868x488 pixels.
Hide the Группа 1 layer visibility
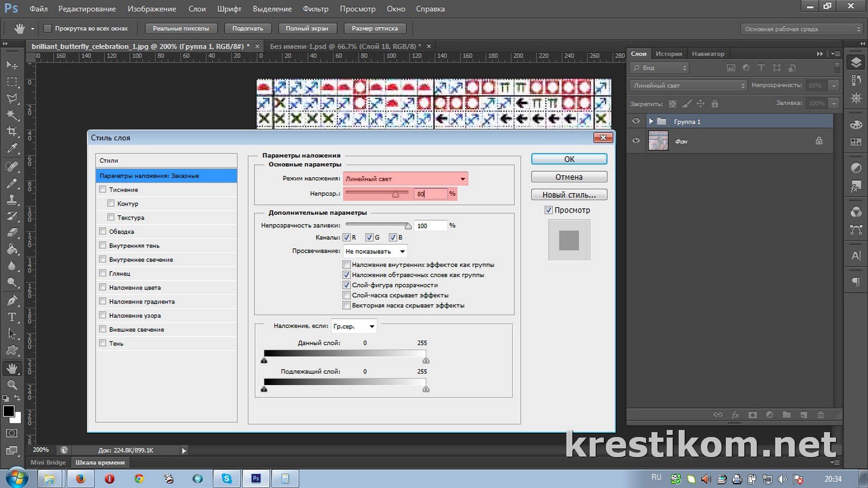click(636, 121)
